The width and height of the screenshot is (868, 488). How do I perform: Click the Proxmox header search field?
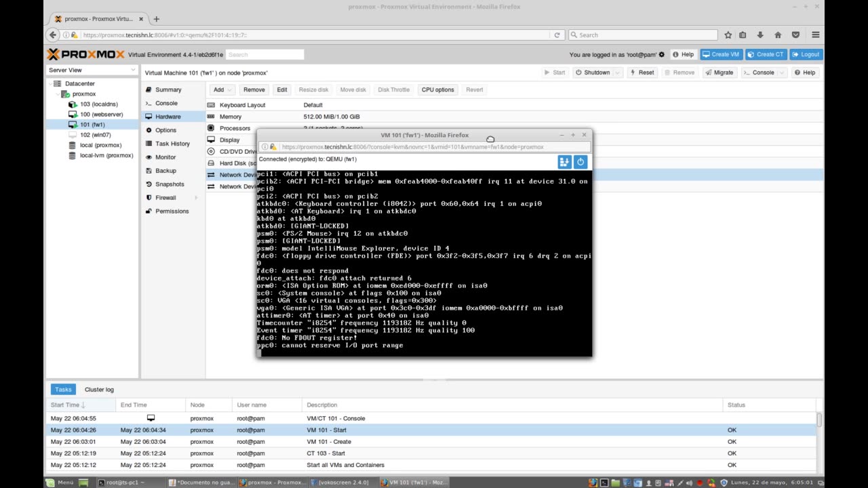tap(265, 54)
